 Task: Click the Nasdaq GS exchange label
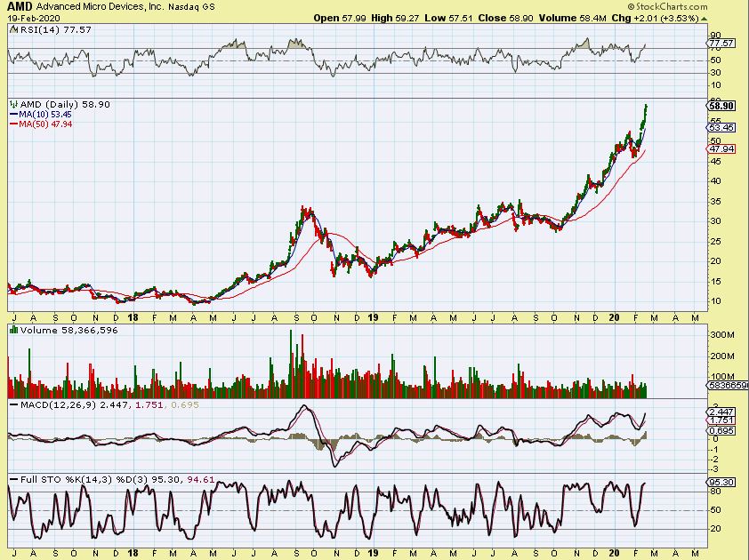tap(191, 7)
